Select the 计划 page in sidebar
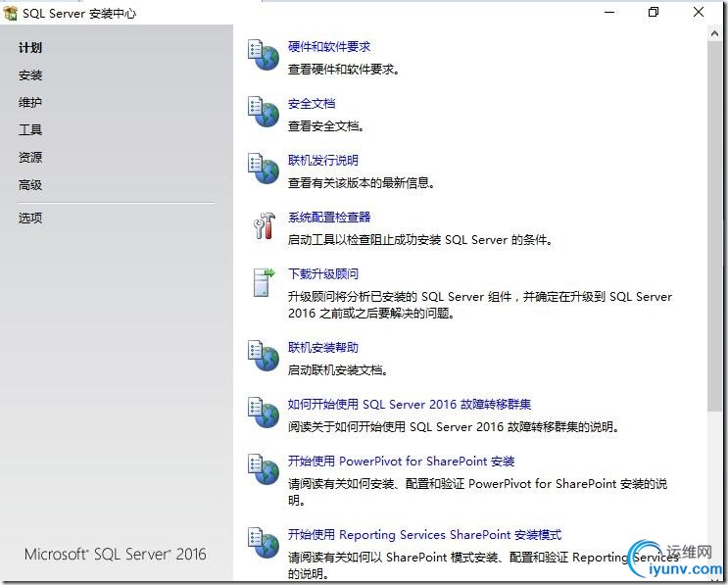728x585 pixels. click(x=30, y=48)
